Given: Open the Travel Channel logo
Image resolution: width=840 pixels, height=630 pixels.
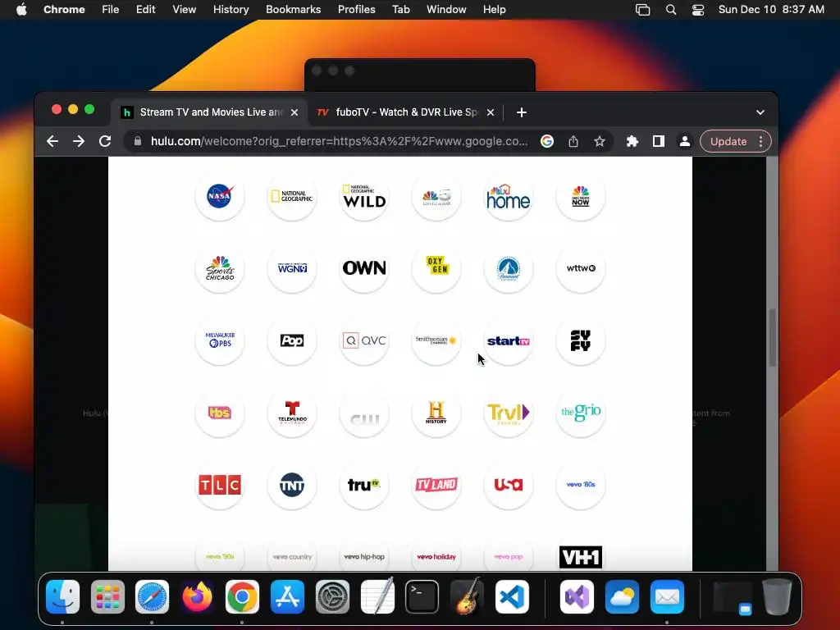Looking at the screenshot, I should click(x=509, y=413).
